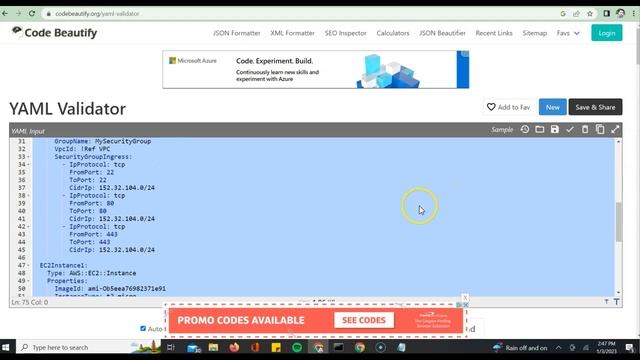Image resolution: width=640 pixels, height=360 pixels.
Task: Collapse fold arrow at line 42
Action: click(x=28, y=227)
